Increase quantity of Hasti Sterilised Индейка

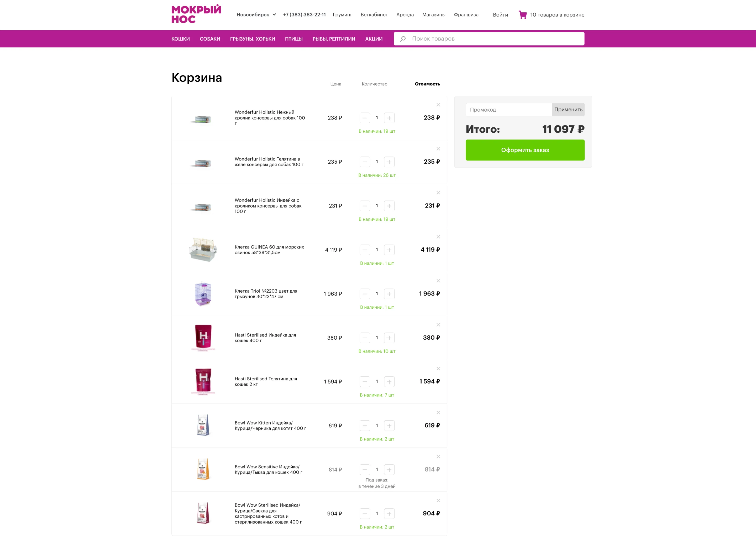click(x=389, y=338)
